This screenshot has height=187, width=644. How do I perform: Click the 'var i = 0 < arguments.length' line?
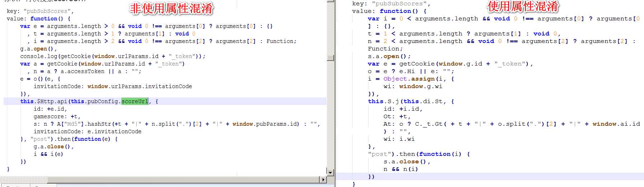click(504, 19)
